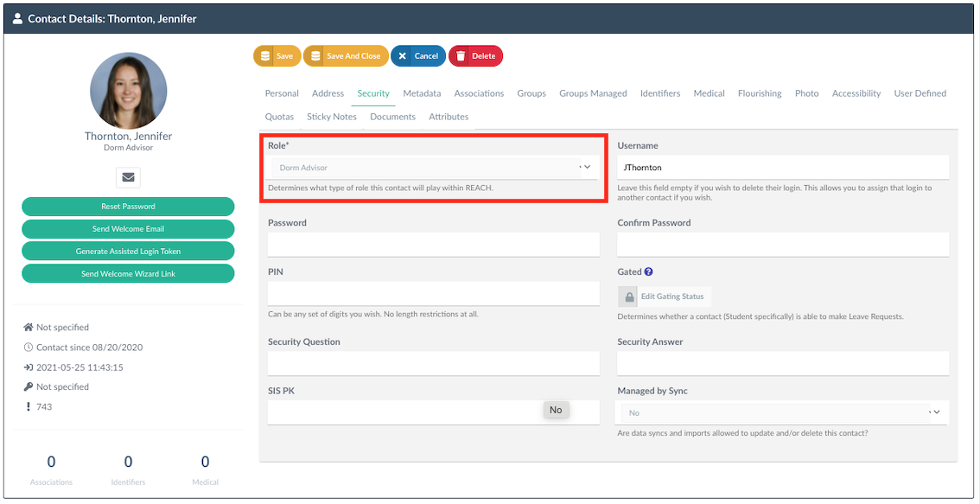Go to the Accessibility tab
Screen dimensions: 980x504
(x=856, y=93)
